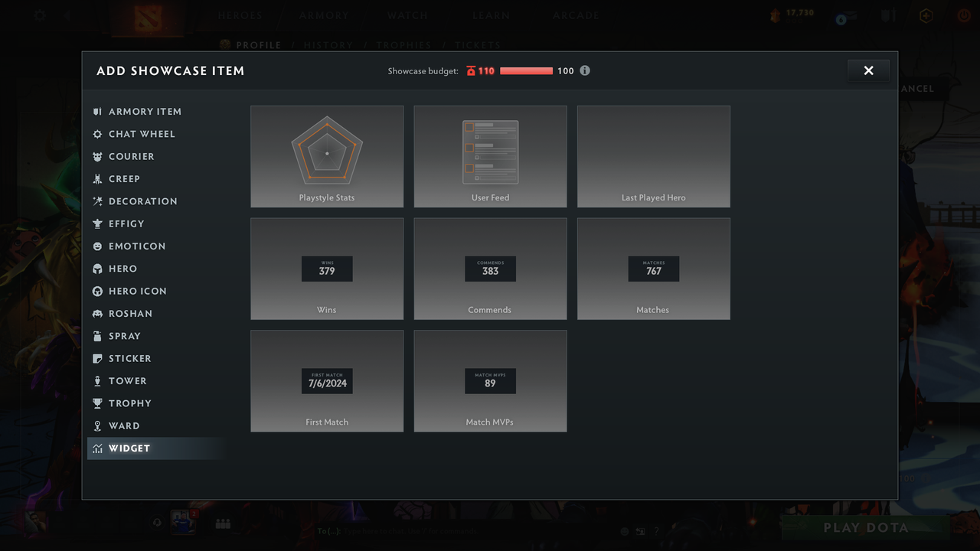This screenshot has width=980, height=551.
Task: Select the Ward icon in the sidebar
Action: click(x=97, y=425)
